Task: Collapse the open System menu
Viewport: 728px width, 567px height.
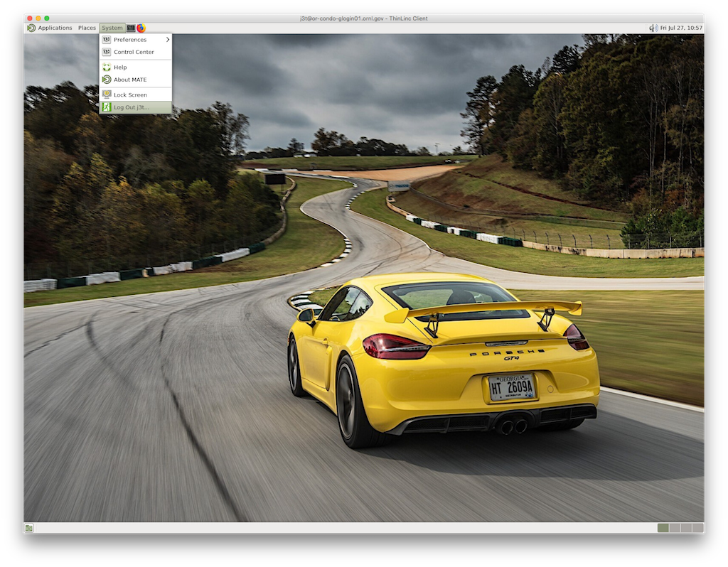Action: click(112, 28)
